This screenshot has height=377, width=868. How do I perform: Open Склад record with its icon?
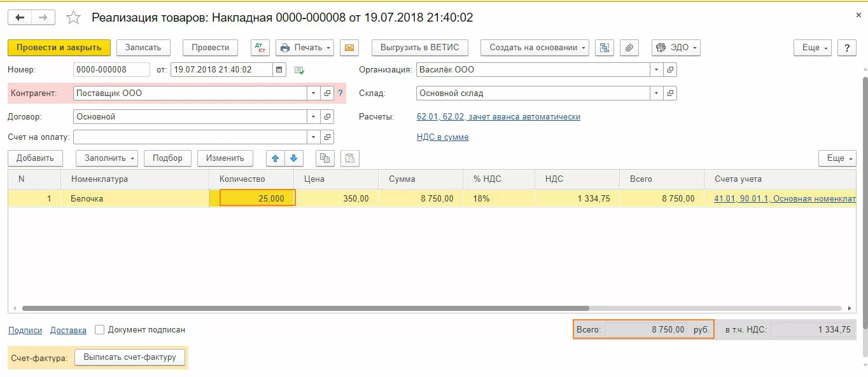[670, 93]
